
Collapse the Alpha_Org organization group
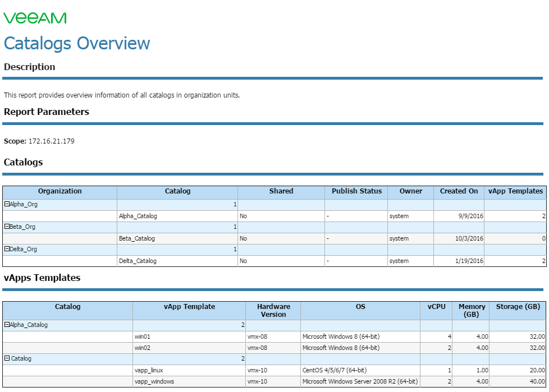7,204
